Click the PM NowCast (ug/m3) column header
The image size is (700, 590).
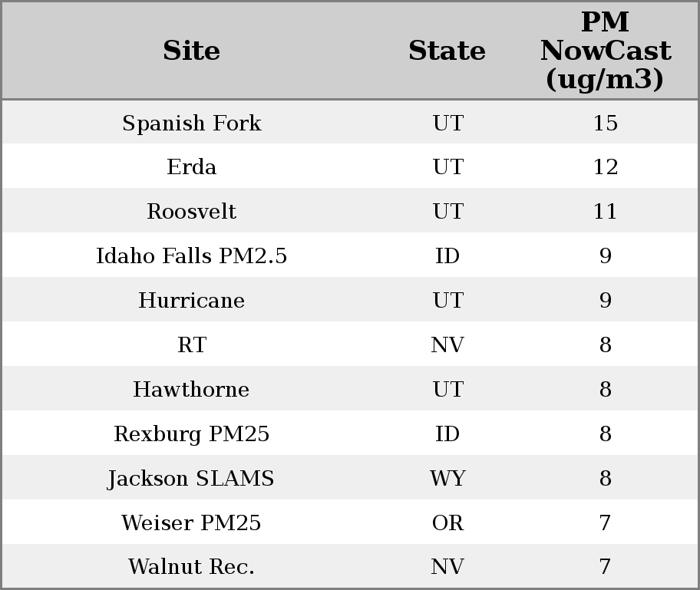[x=605, y=51]
